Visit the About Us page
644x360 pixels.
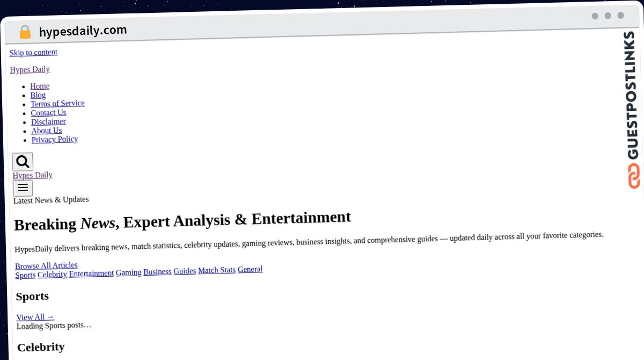click(x=47, y=131)
